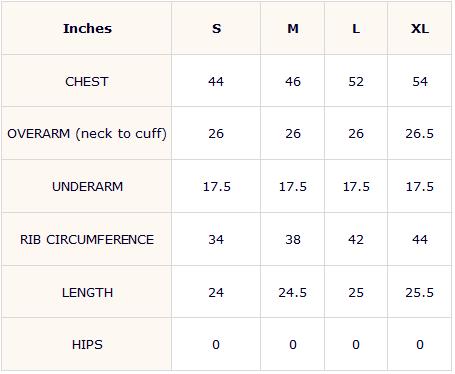
Task: Select rib circumference value 42
Action: [x=356, y=239]
